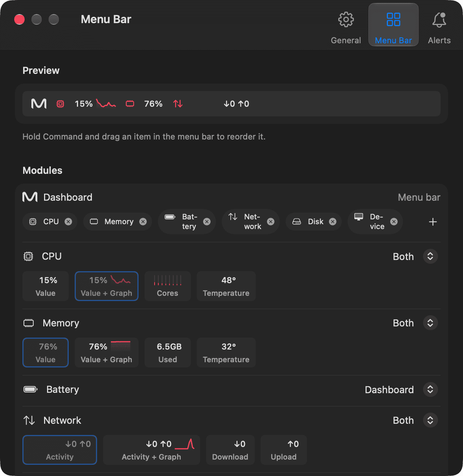Choose Memory Temperature style

pyautogui.click(x=226, y=353)
